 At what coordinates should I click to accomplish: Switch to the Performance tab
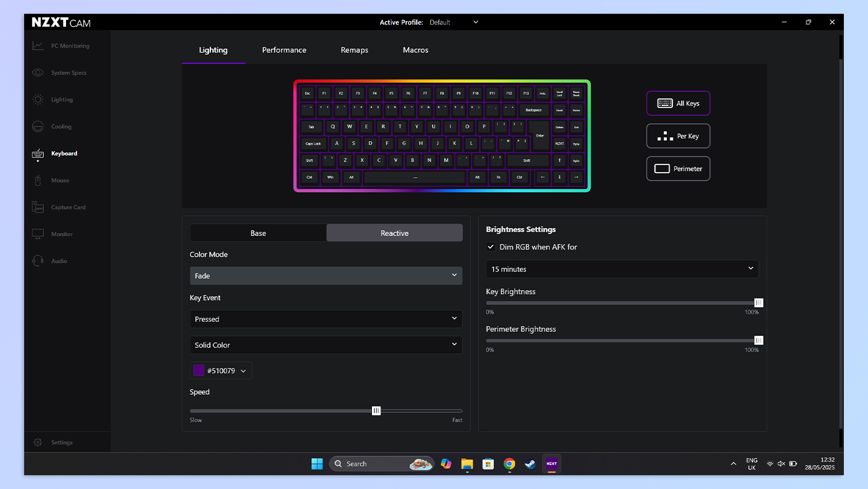284,50
